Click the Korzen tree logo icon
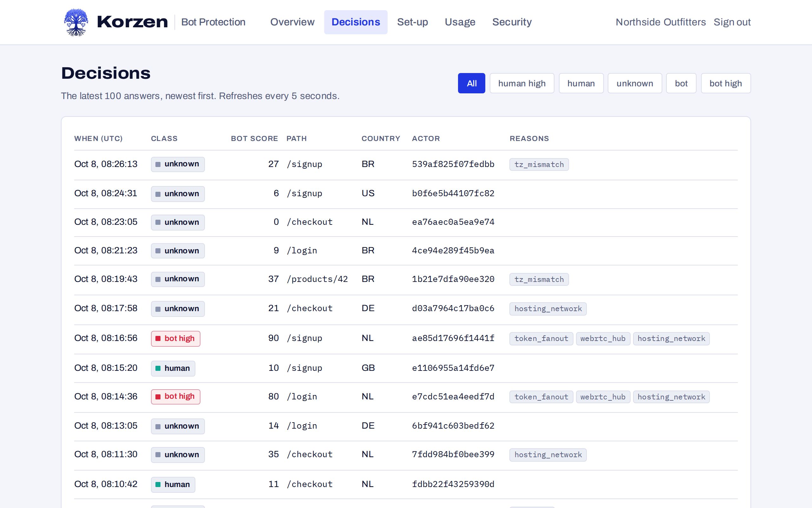 [76, 22]
